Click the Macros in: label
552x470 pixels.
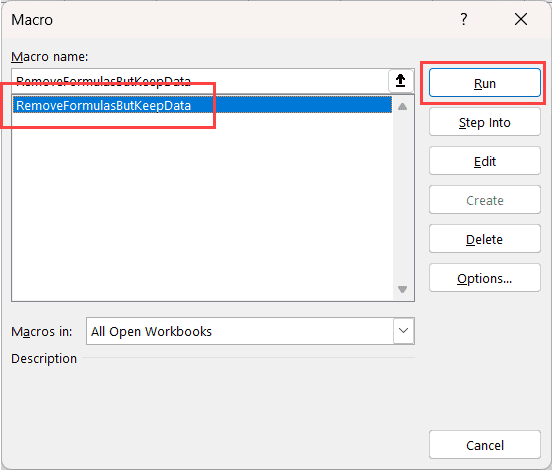[x=42, y=332]
